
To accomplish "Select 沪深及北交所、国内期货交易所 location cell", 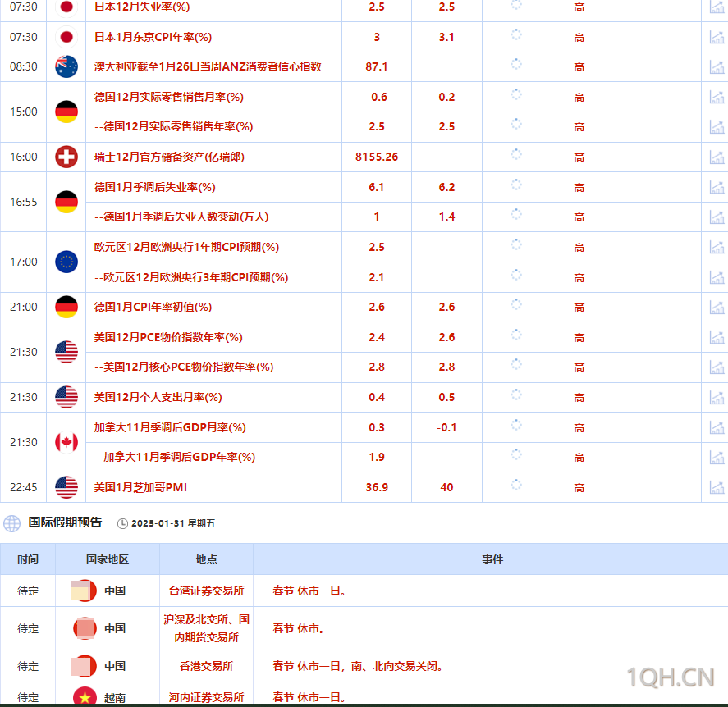I will (x=207, y=628).
